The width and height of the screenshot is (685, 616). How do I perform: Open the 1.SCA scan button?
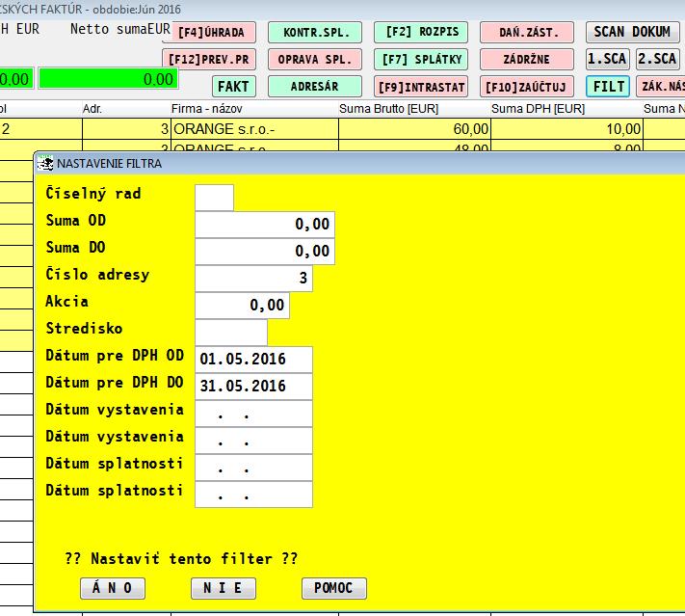[x=608, y=60]
